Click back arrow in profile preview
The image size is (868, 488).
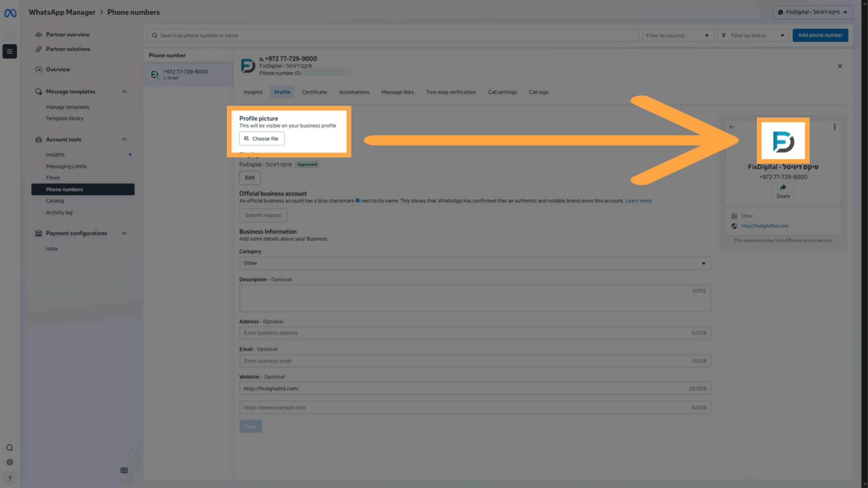tap(732, 127)
